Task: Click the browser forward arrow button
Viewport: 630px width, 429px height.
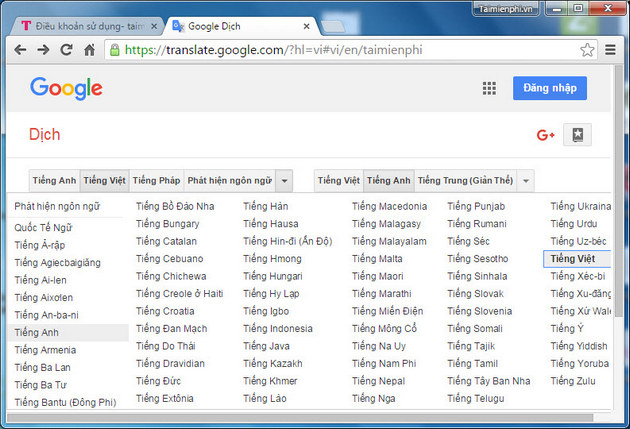Action: point(43,49)
